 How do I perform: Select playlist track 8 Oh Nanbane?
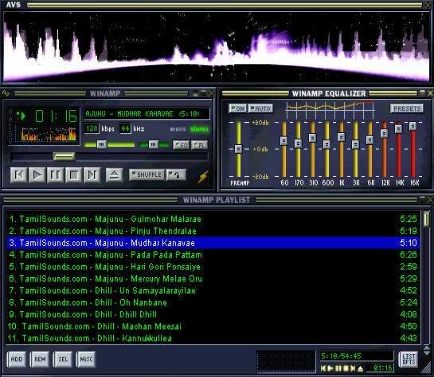pos(213,303)
